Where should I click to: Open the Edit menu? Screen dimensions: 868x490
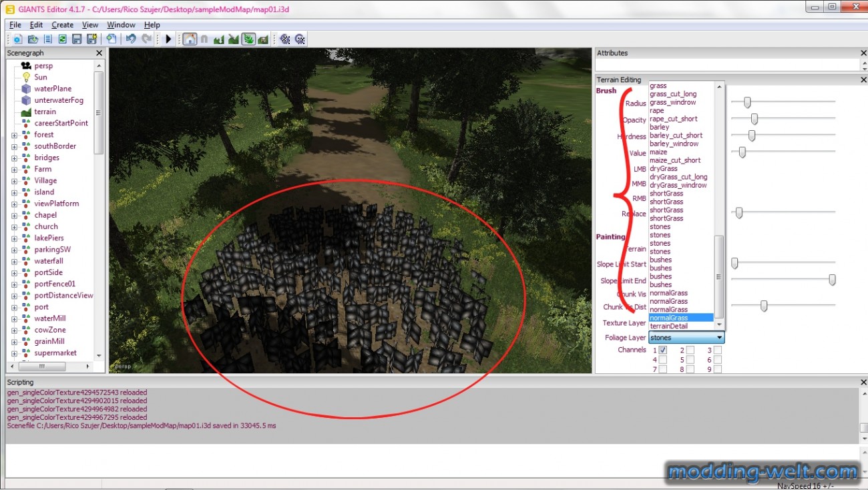(36, 25)
